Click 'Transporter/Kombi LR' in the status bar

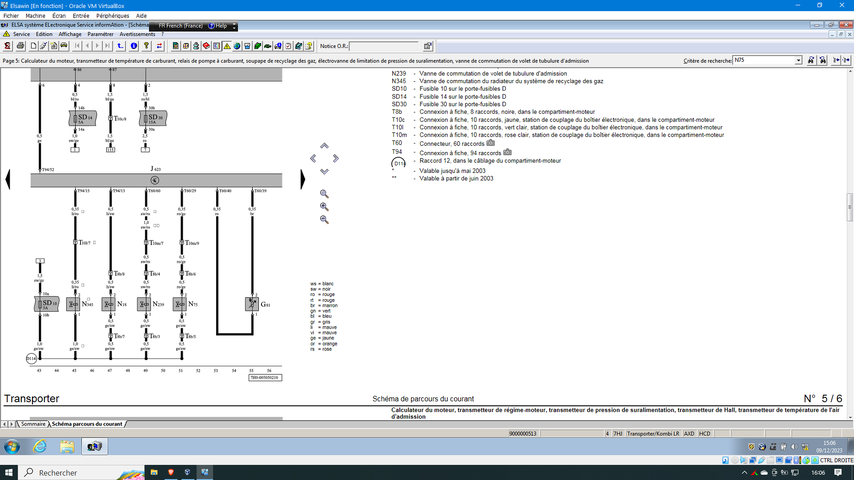[x=653, y=434]
